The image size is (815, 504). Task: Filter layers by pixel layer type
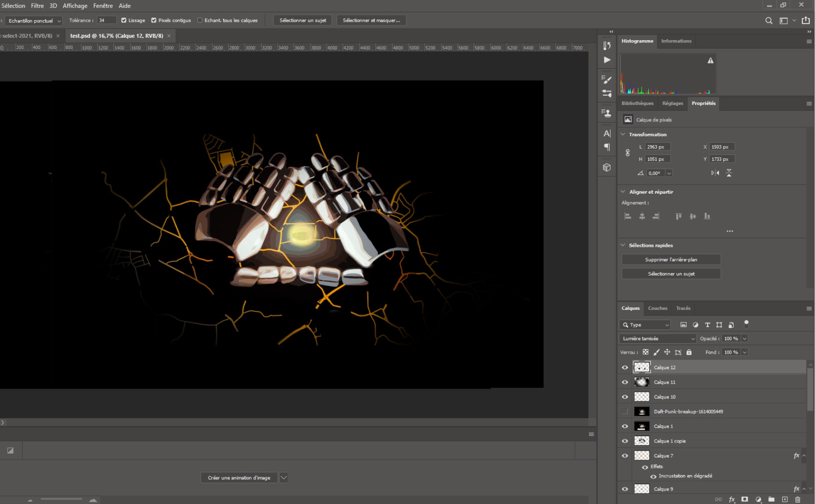click(x=683, y=325)
